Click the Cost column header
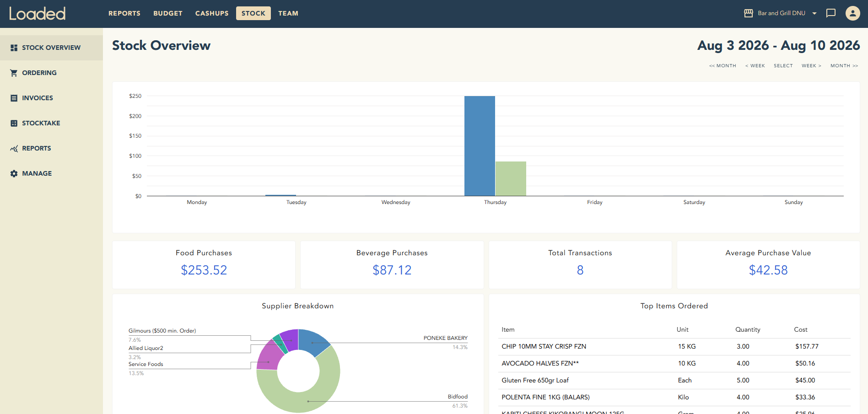The height and width of the screenshot is (414, 868). [x=801, y=330]
